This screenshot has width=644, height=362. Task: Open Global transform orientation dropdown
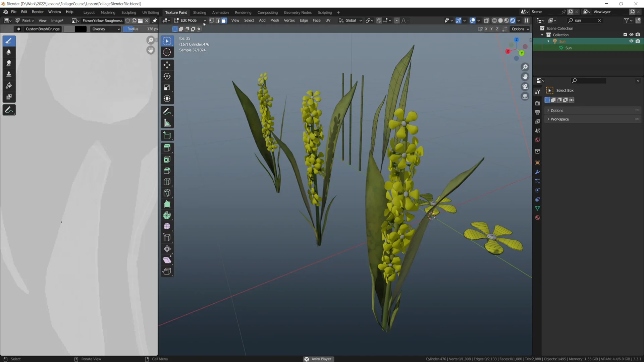pyautogui.click(x=350, y=20)
